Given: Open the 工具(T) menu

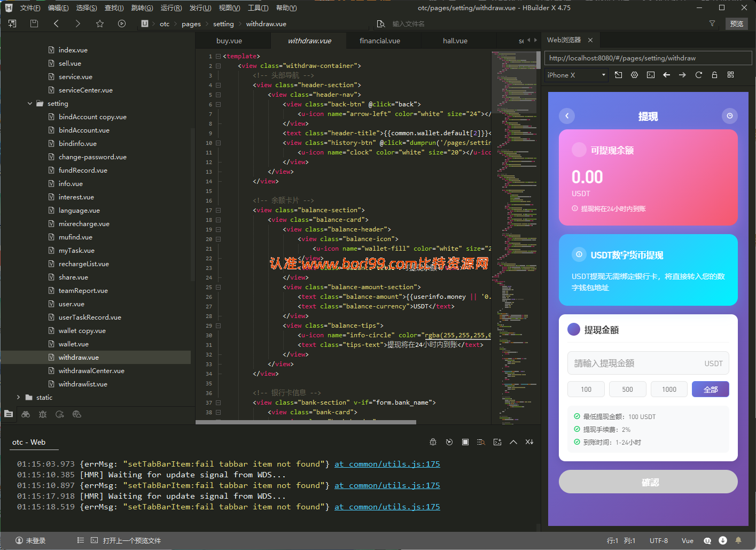Looking at the screenshot, I should click(258, 8).
